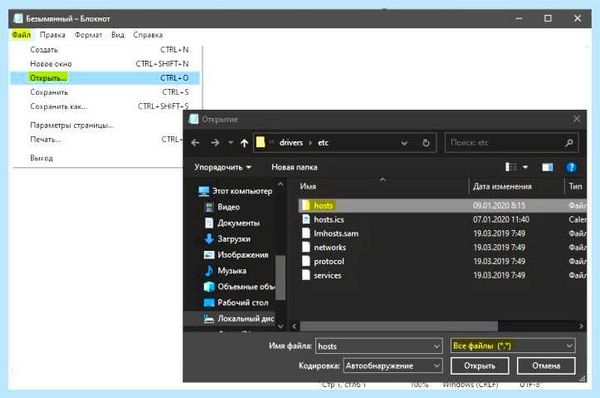Screen dimensions: 600x398
Task: Select drivers in the address path
Action: [291, 143]
